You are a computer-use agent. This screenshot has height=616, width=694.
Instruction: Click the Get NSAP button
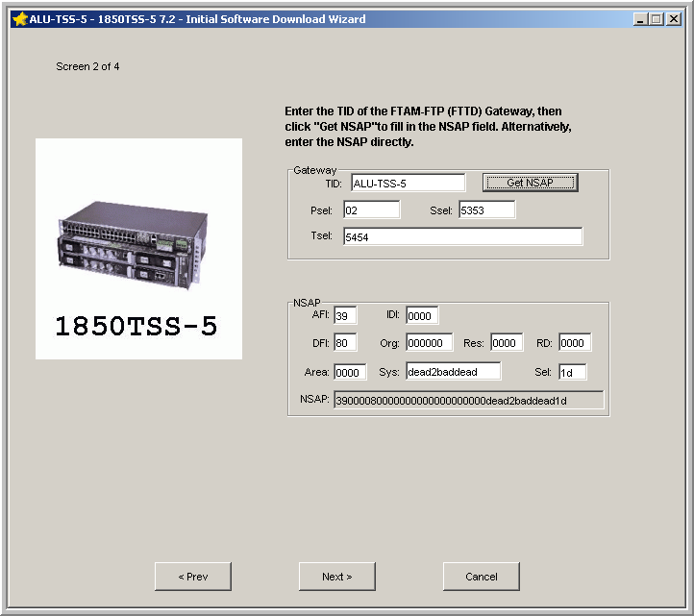coord(531,183)
